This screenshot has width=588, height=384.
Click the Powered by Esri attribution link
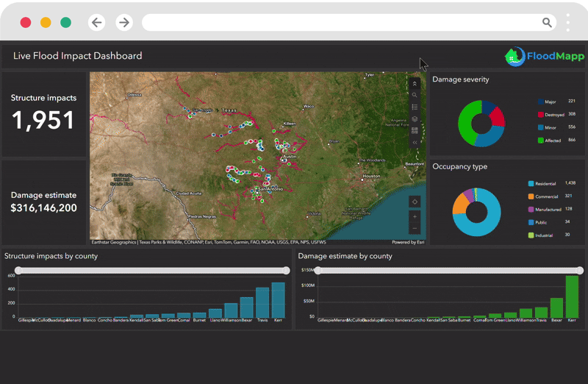[x=408, y=242]
